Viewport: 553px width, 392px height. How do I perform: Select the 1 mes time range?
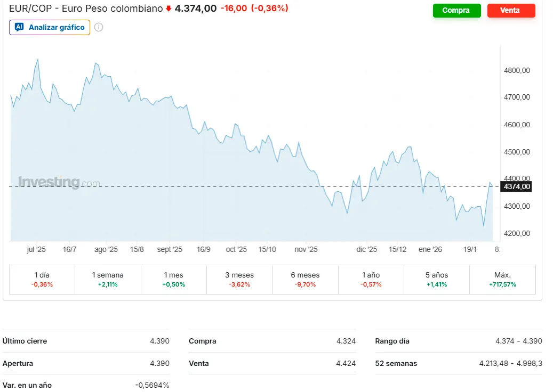point(173,280)
